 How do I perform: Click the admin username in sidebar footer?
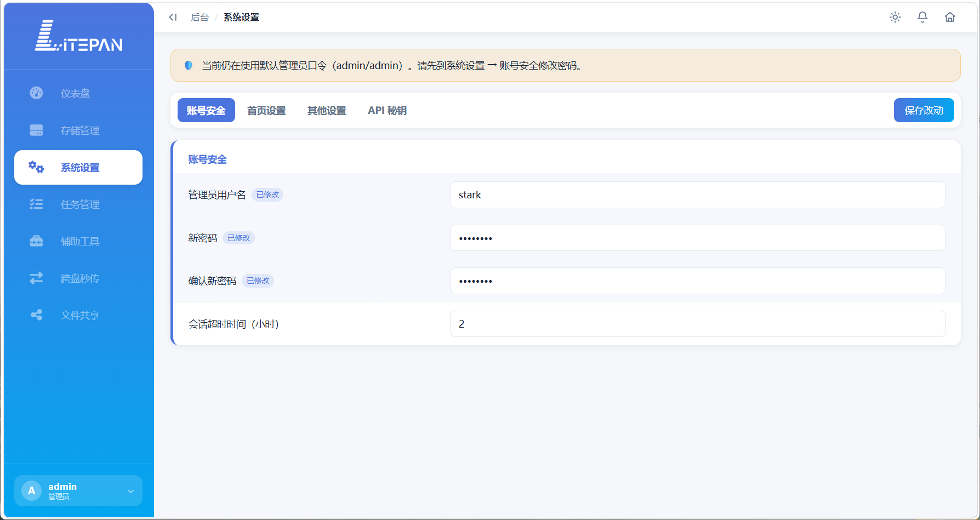(x=62, y=486)
